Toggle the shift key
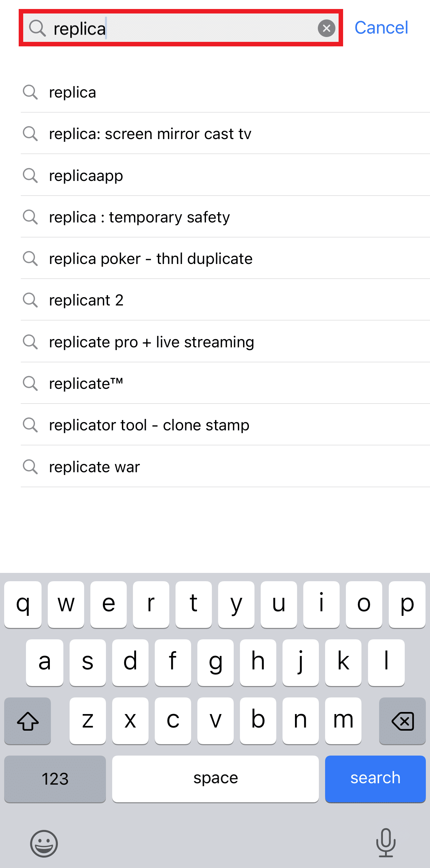This screenshot has width=430, height=868. 28,721
